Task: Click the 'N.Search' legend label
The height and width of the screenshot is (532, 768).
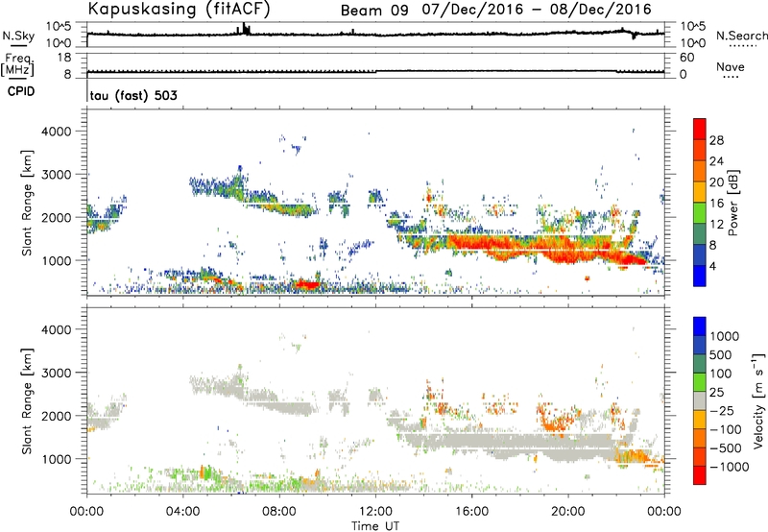Action: [x=741, y=36]
